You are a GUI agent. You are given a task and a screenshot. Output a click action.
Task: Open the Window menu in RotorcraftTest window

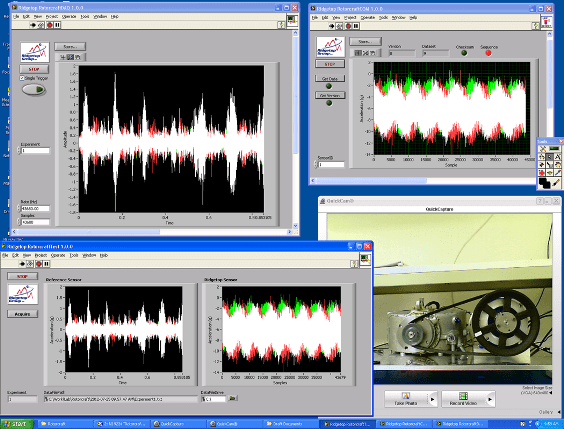click(x=89, y=255)
